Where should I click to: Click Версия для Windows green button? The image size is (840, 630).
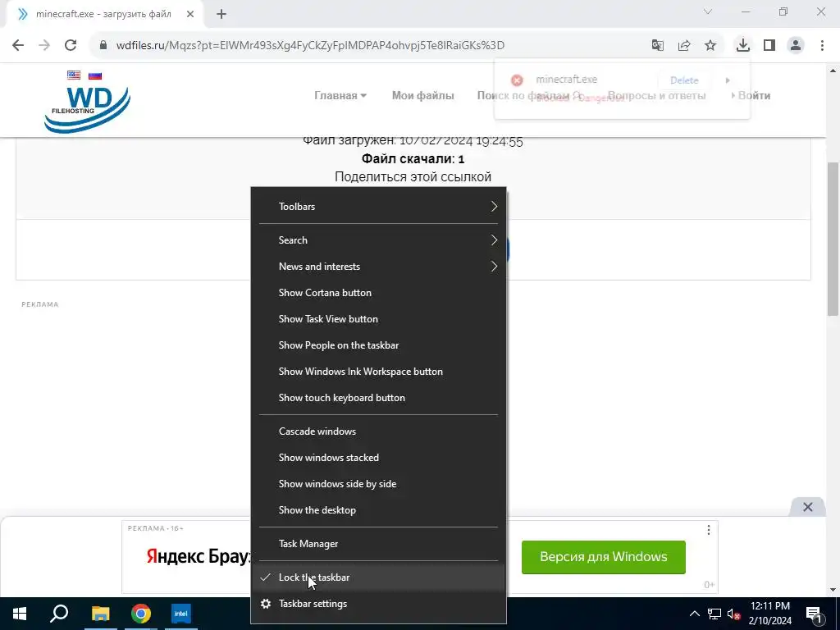pyautogui.click(x=603, y=557)
